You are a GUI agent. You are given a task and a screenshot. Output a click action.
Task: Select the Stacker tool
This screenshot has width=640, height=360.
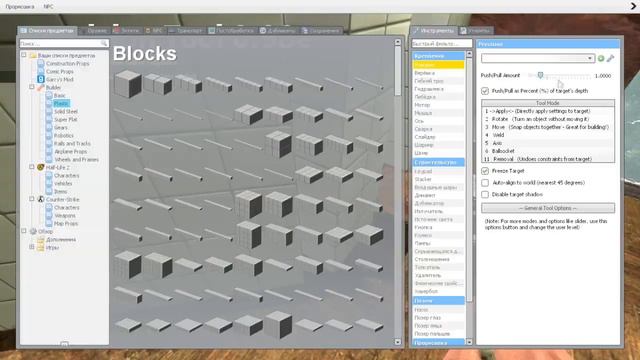pyautogui.click(x=438, y=179)
